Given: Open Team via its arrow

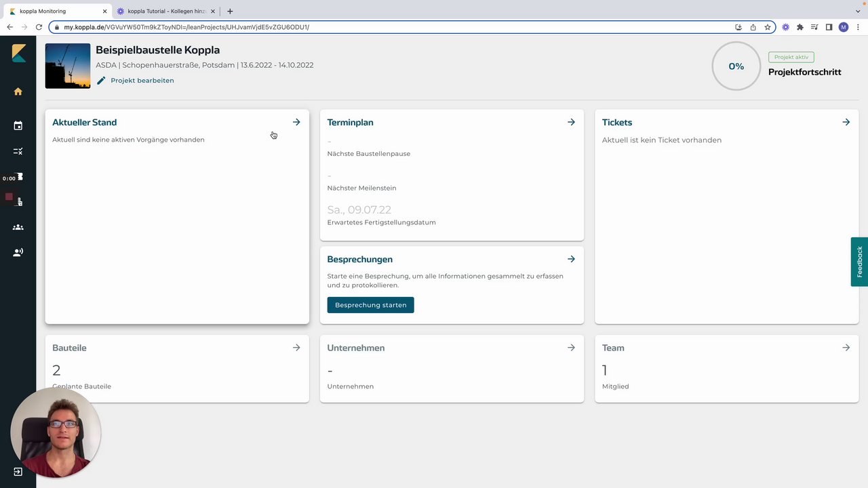Looking at the screenshot, I should (x=846, y=348).
